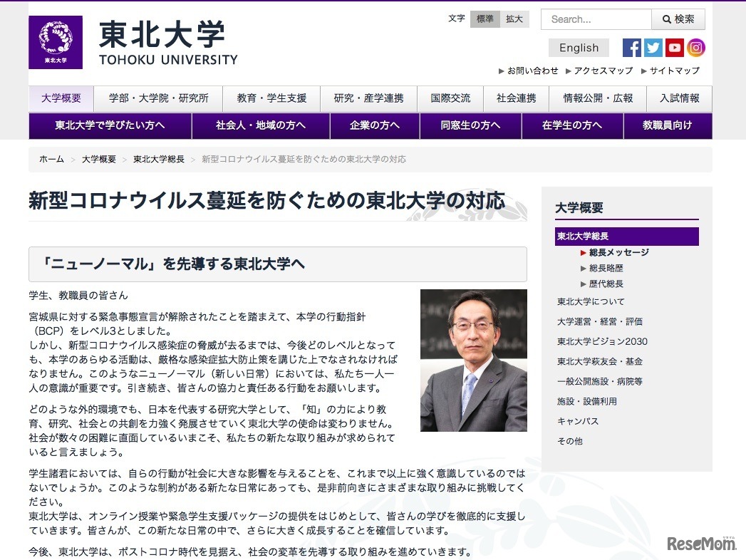The height and width of the screenshot is (560, 746).
Task: Open 東北大学萩友会・基金 sidebar link
Action: click(599, 362)
